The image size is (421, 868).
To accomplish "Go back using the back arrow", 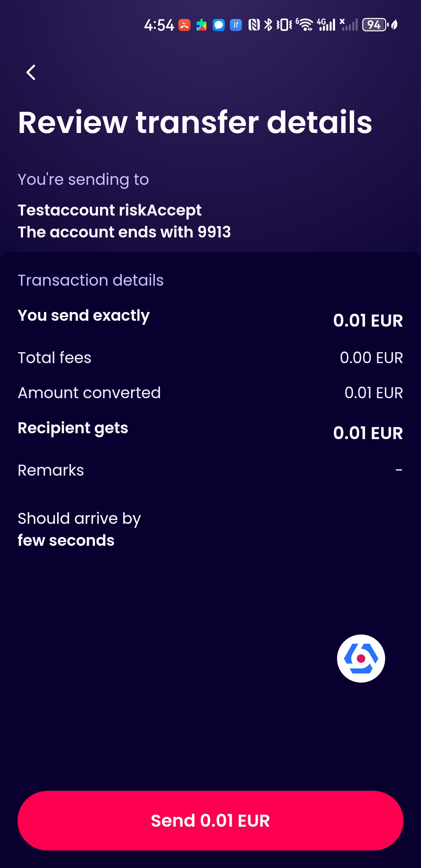I will 31,72.
